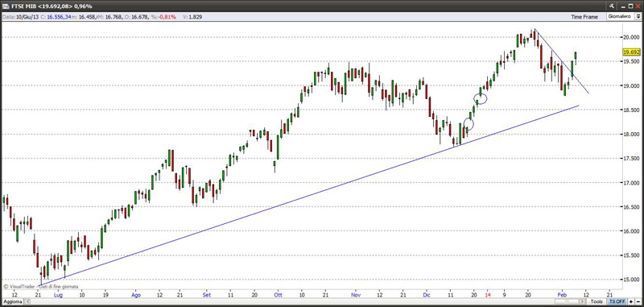Click the 15.000 price axis label
The image size is (644, 307).
[632, 280]
